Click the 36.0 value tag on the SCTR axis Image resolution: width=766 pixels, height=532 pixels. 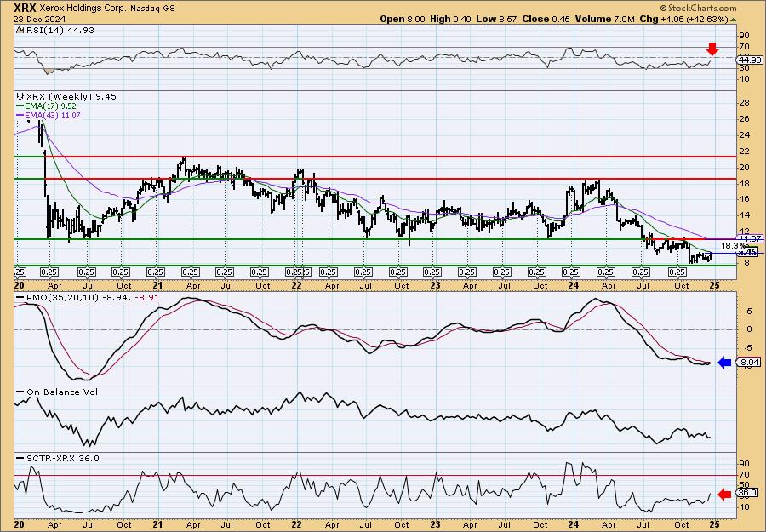point(747,493)
